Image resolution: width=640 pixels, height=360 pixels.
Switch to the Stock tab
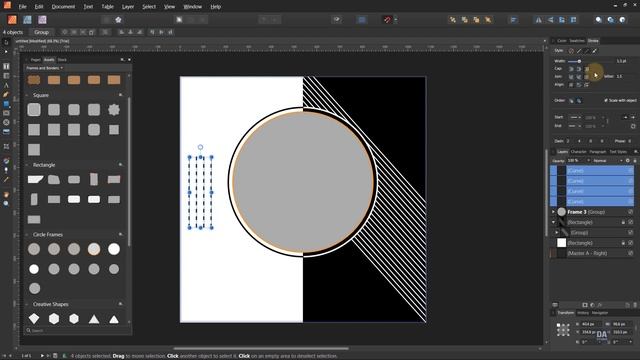click(x=62, y=60)
